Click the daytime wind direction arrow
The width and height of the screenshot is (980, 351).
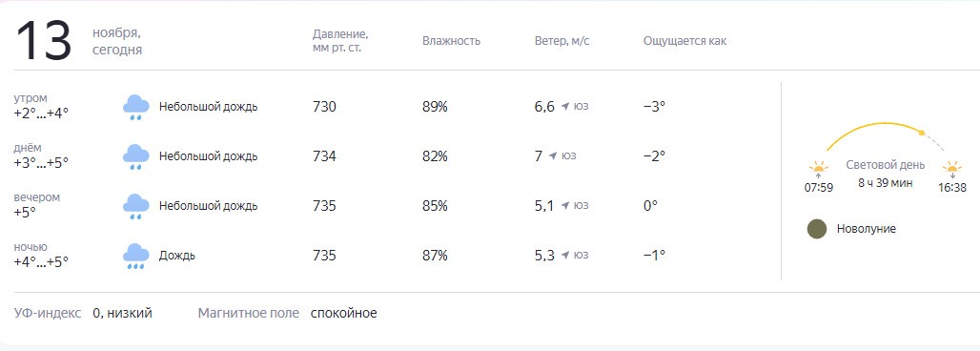pyautogui.click(x=553, y=155)
